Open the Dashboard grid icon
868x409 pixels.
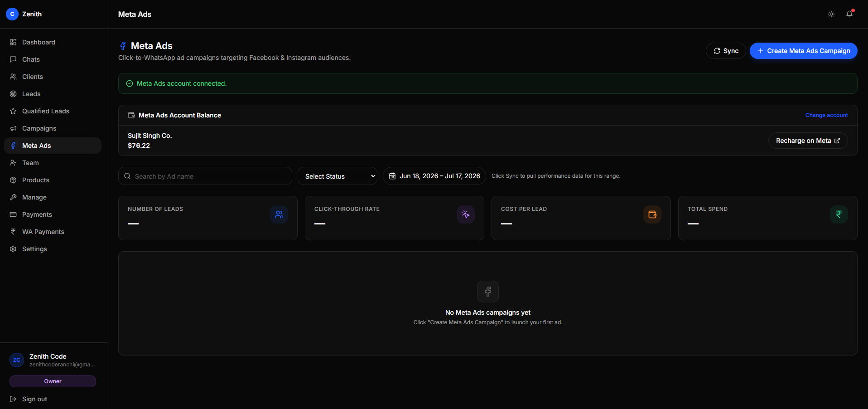(x=13, y=42)
